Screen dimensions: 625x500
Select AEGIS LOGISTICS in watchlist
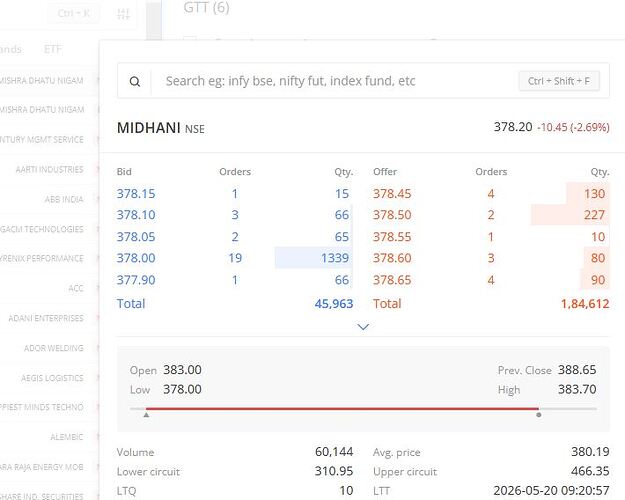(x=52, y=378)
